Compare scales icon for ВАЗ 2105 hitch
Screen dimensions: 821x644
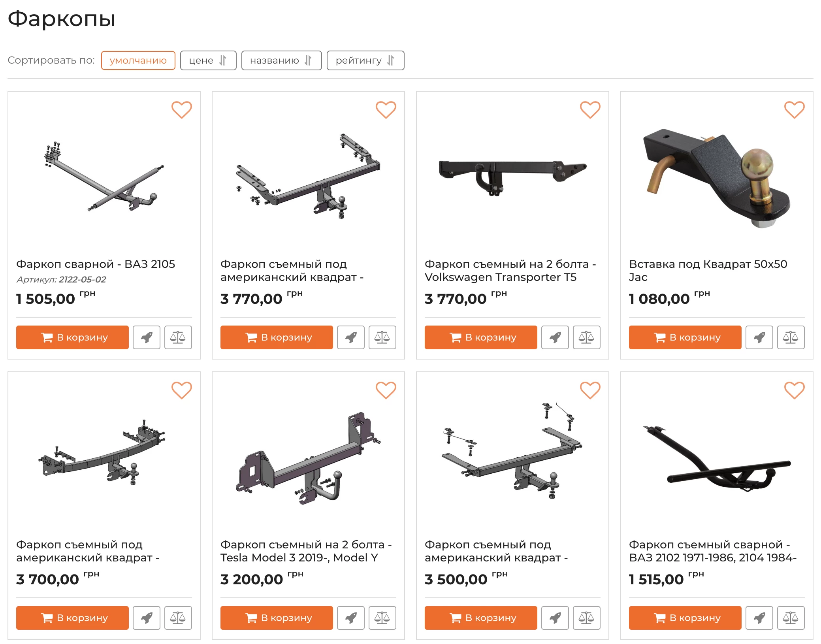pyautogui.click(x=178, y=337)
